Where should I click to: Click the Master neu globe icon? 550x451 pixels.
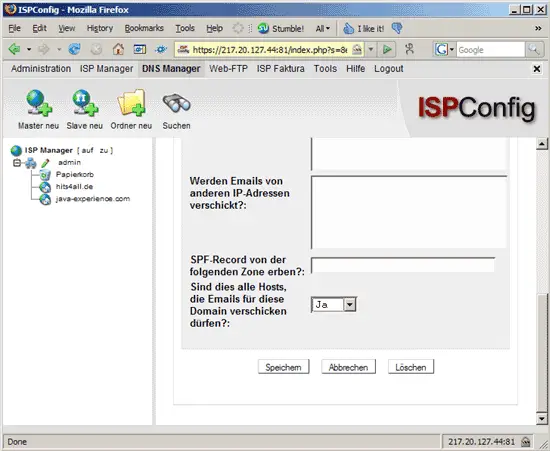39,102
